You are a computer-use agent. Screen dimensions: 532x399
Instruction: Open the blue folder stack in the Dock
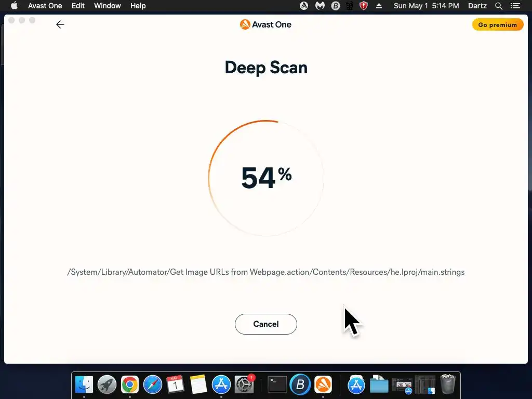pyautogui.click(x=379, y=385)
